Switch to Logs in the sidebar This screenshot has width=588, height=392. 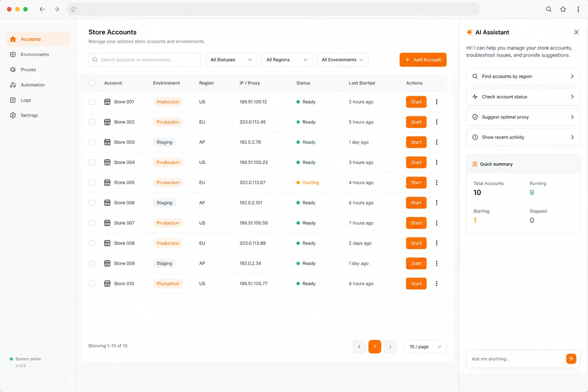pos(38,100)
